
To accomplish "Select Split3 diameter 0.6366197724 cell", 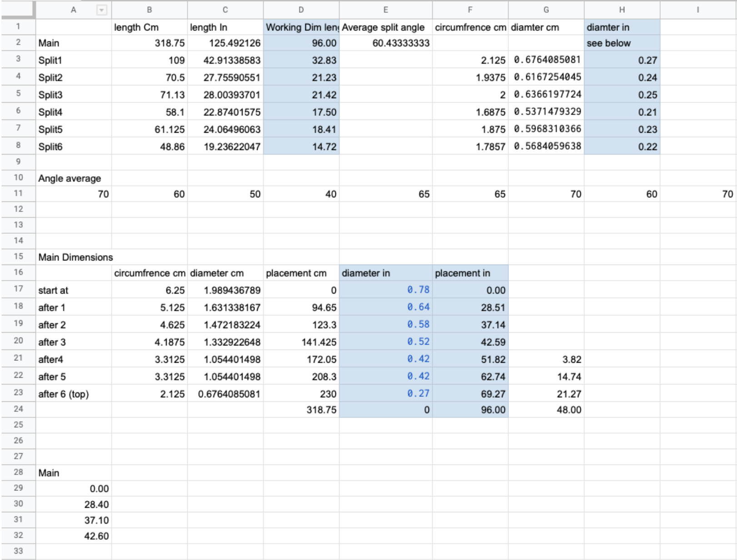I will (x=546, y=95).
